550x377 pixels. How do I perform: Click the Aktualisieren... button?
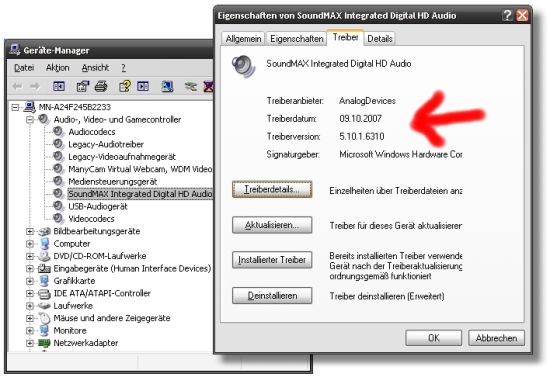coord(272,225)
